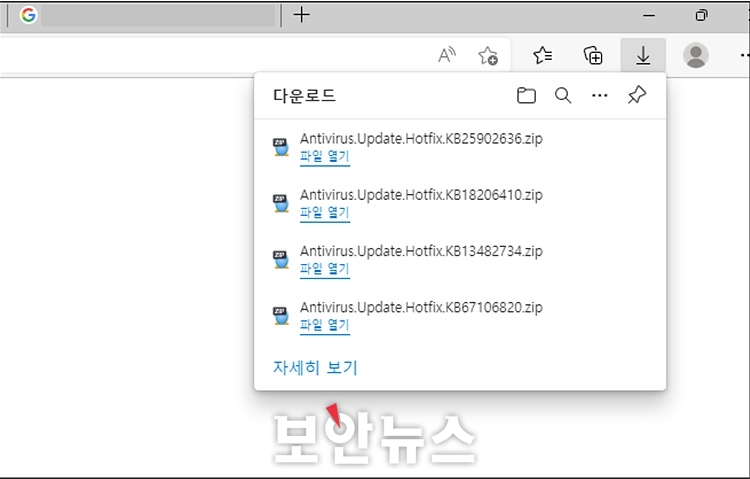Open a new tab with the plus button
This screenshot has height=479, width=750.
[302, 15]
